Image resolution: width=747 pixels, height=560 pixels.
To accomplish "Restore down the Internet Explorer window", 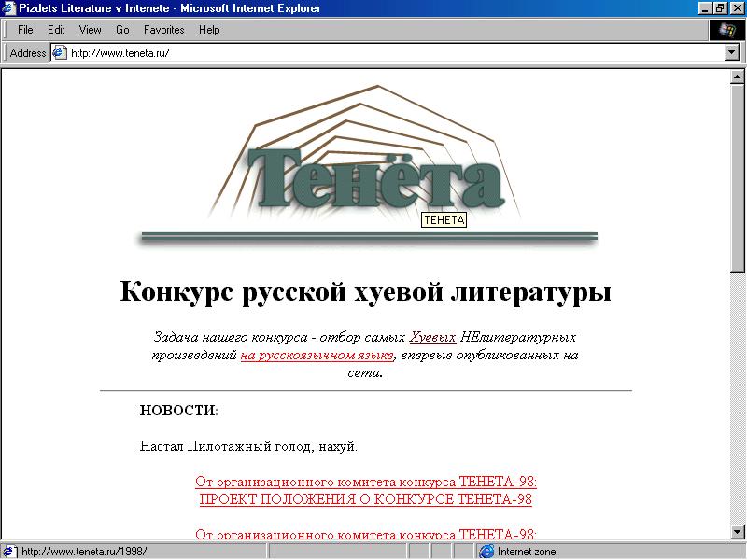I will [719, 8].
